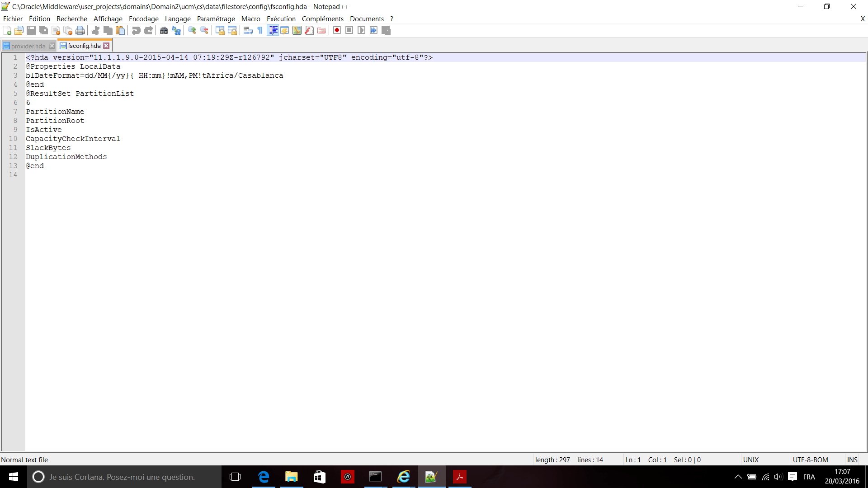Click the Replace toolbar icon
Image resolution: width=868 pixels, height=488 pixels.
(176, 30)
